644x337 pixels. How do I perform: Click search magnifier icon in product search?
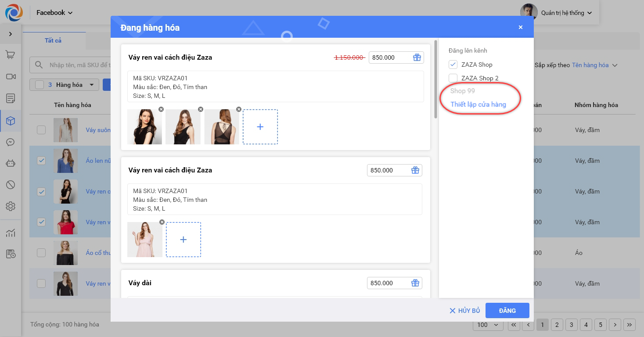click(39, 65)
